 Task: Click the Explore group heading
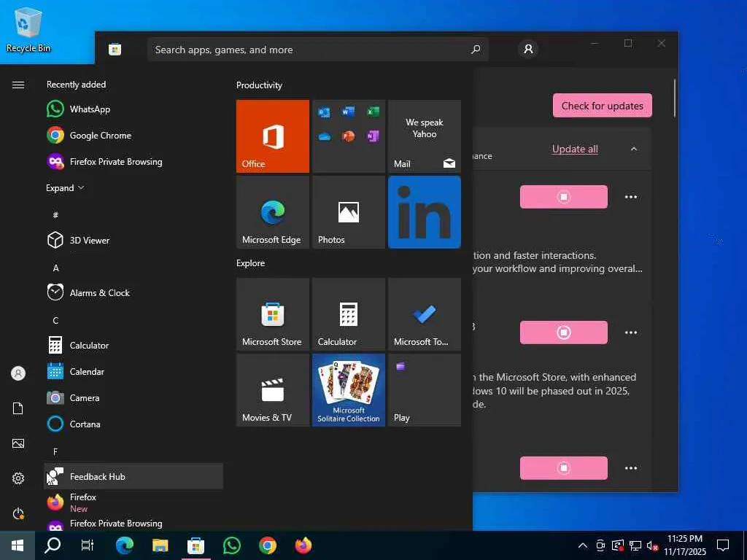251,262
